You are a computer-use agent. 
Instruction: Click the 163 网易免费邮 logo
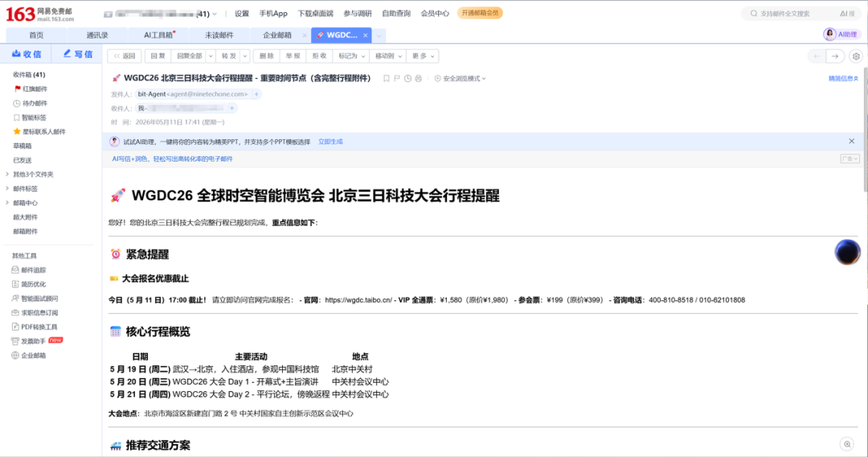point(40,14)
